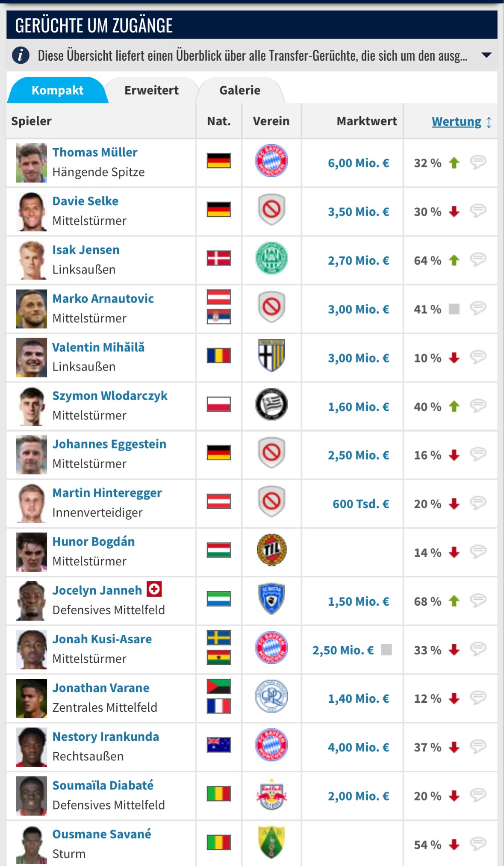Select the Kompakt tab
The image size is (504, 866).
click(x=57, y=90)
